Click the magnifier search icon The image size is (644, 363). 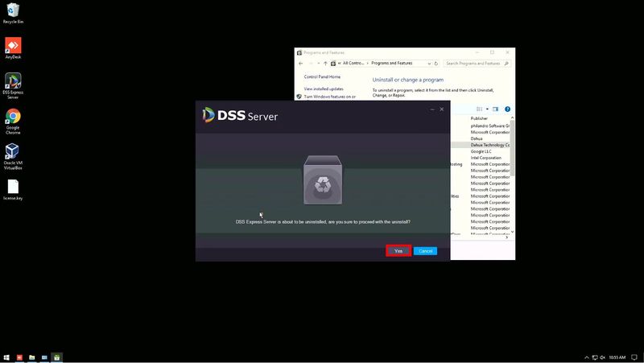click(x=506, y=64)
